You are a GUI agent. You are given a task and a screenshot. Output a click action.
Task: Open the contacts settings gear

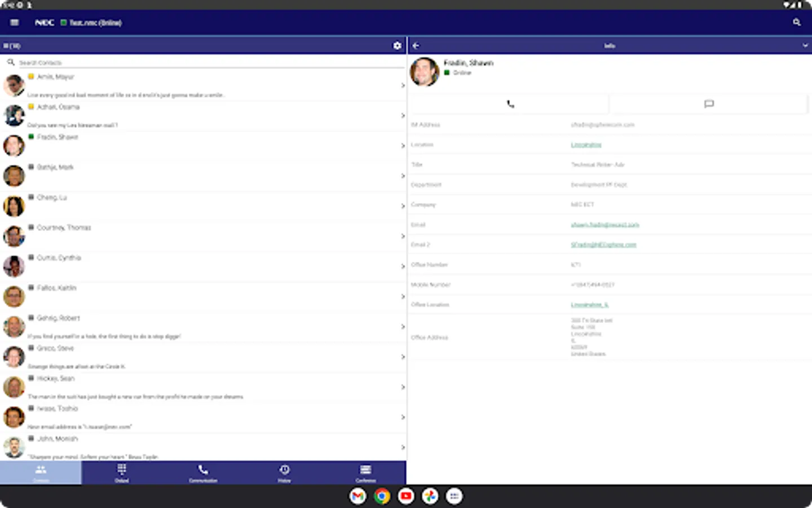click(x=397, y=46)
